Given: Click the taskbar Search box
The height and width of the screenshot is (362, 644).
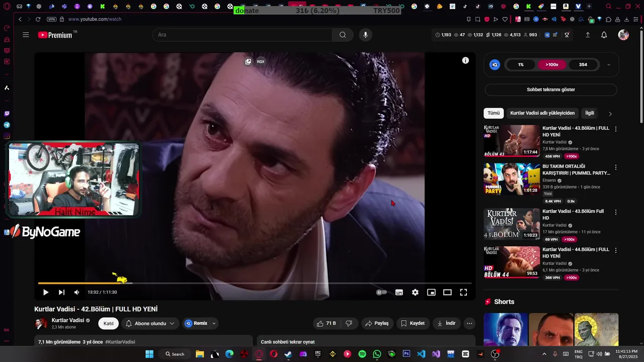Looking at the screenshot, I should pyautogui.click(x=175, y=354).
